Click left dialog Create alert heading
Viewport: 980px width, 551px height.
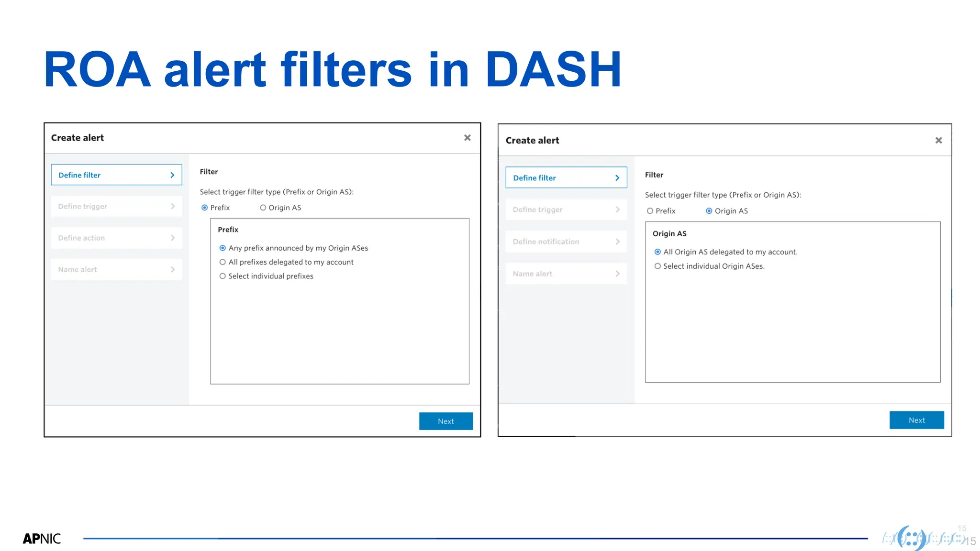tap(78, 138)
